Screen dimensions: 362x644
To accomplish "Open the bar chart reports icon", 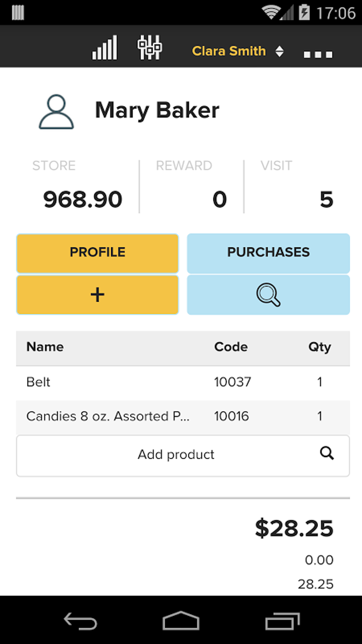I will pos(105,48).
